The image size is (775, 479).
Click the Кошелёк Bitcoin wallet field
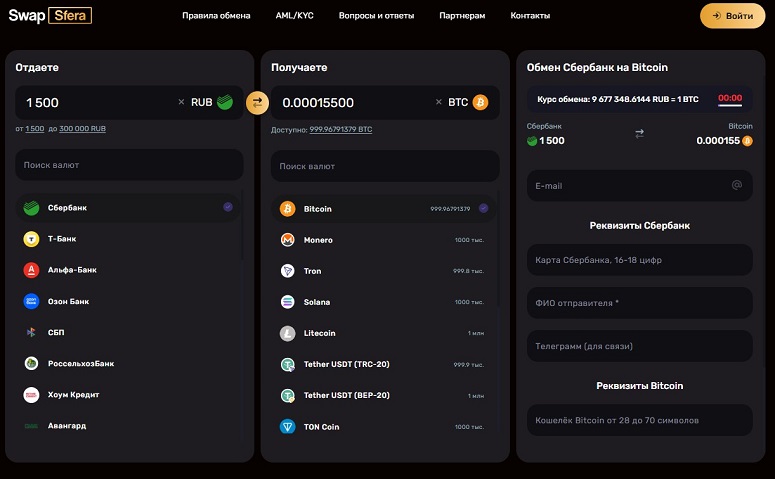tap(640, 420)
